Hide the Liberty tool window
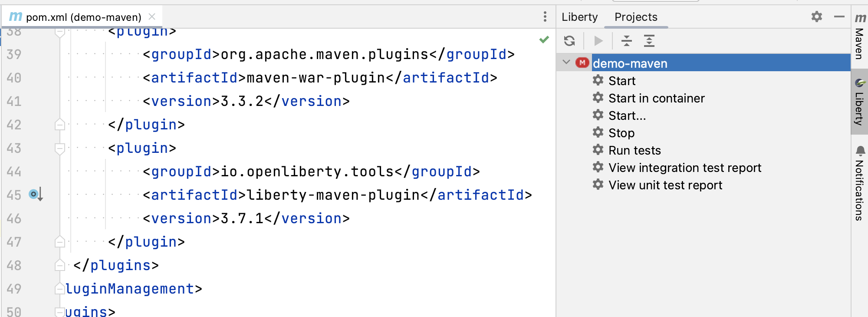 pyautogui.click(x=839, y=17)
